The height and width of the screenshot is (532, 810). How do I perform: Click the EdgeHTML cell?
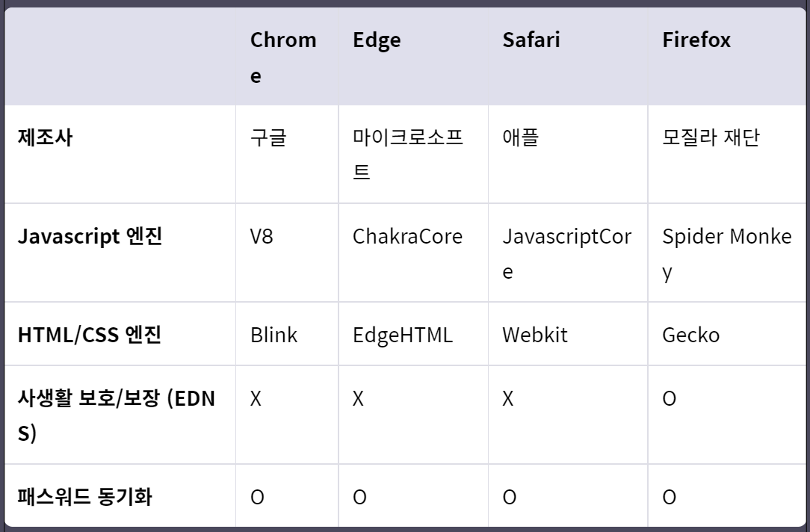[403, 335]
